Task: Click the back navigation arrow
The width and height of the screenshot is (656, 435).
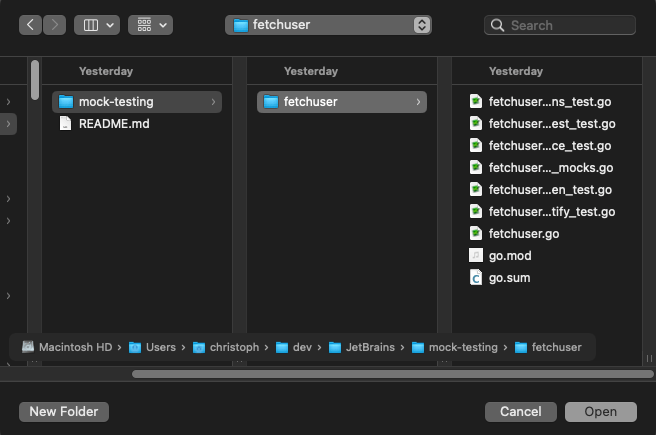Action: (31, 24)
